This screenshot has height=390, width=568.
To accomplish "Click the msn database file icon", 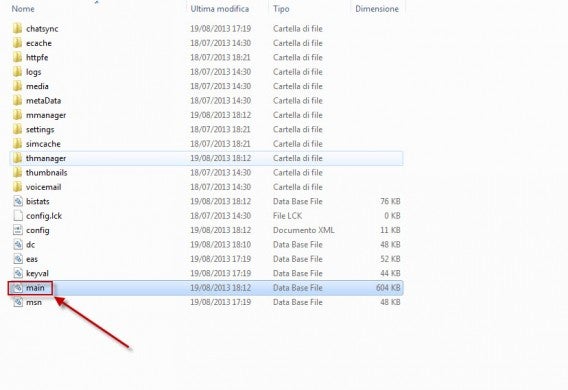I will (x=18, y=302).
